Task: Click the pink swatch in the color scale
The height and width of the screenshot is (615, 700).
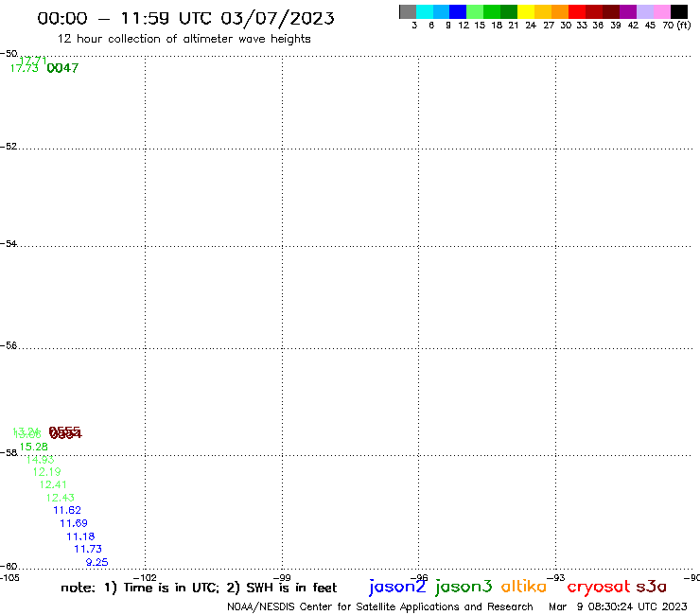Action: pyautogui.click(x=661, y=11)
